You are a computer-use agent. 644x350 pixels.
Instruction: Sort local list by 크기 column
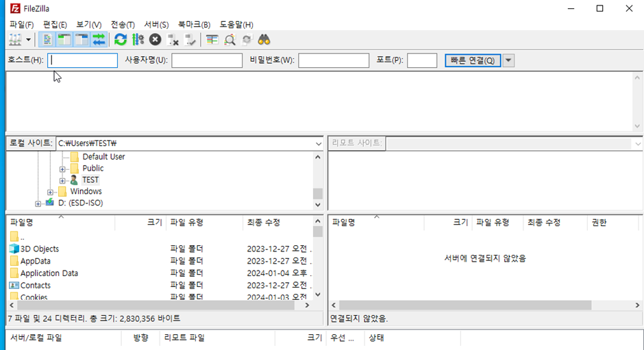click(x=141, y=222)
